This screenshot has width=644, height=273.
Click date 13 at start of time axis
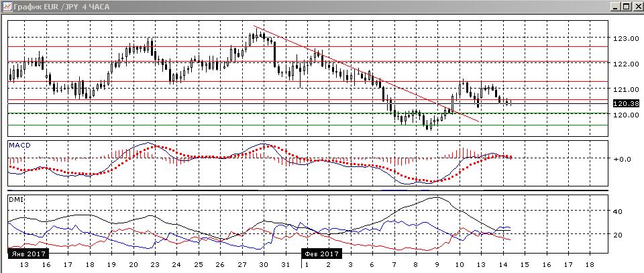pos(24,265)
